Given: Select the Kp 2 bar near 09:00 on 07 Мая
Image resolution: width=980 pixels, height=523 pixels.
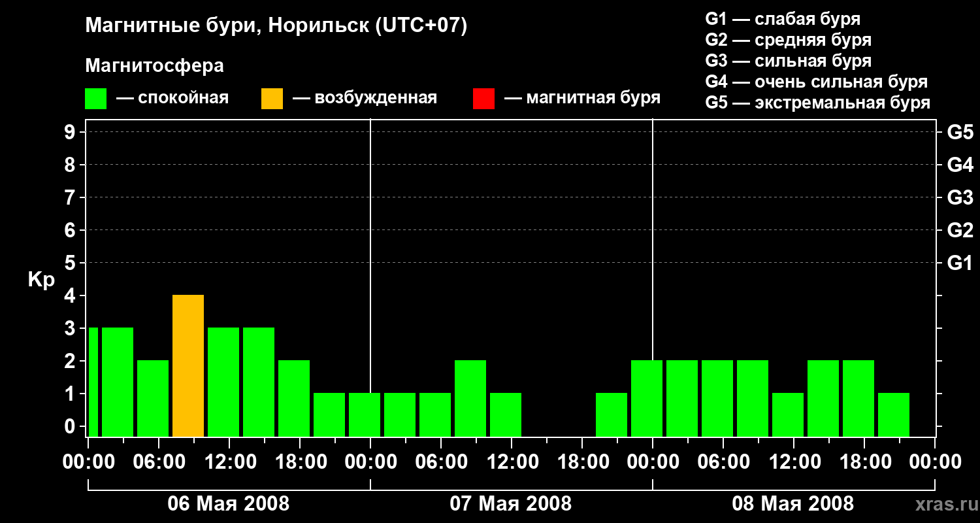Looking at the screenshot, I should point(470,398).
